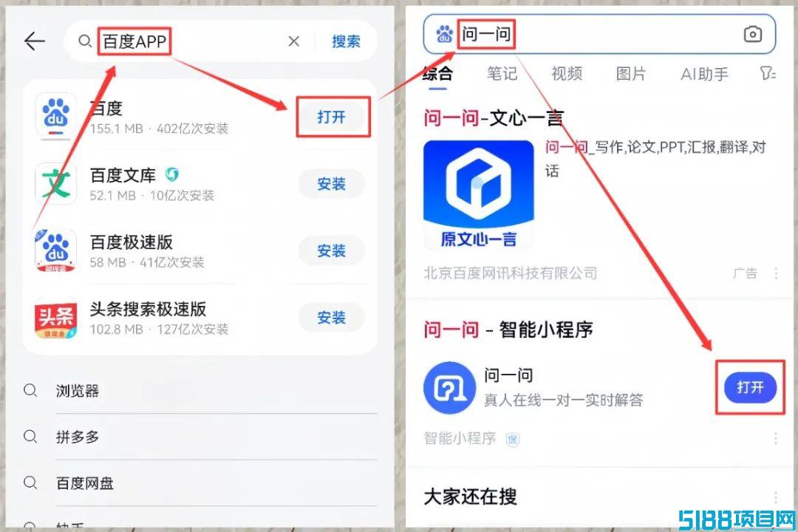Tap the back arrow in app store
The image size is (798, 532).
pos(35,41)
